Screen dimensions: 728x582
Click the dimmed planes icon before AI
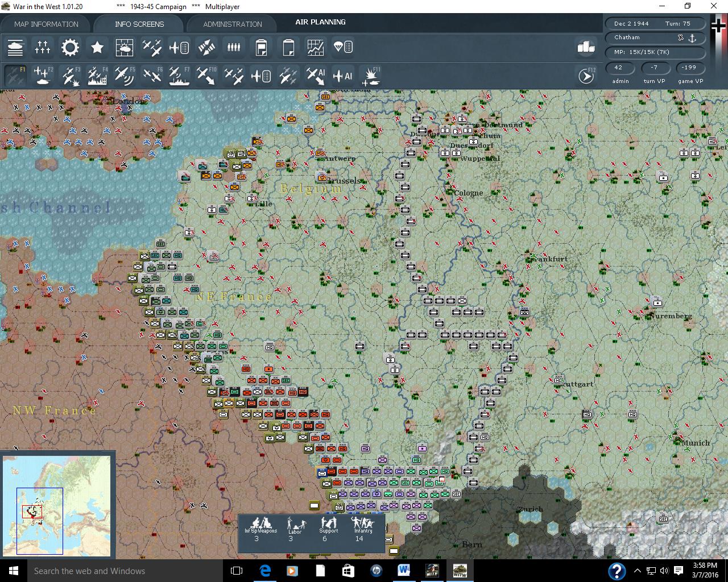288,76
